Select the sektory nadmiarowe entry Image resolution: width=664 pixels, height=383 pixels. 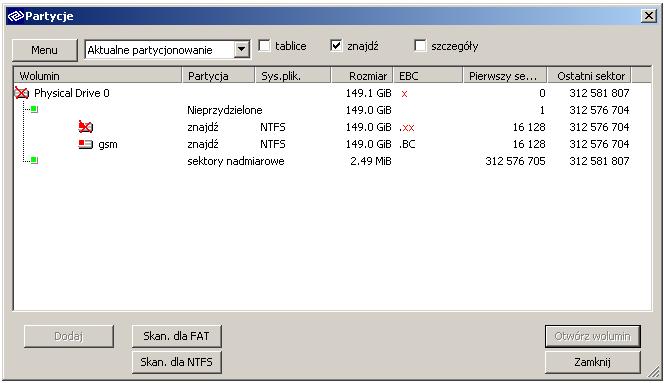point(235,161)
